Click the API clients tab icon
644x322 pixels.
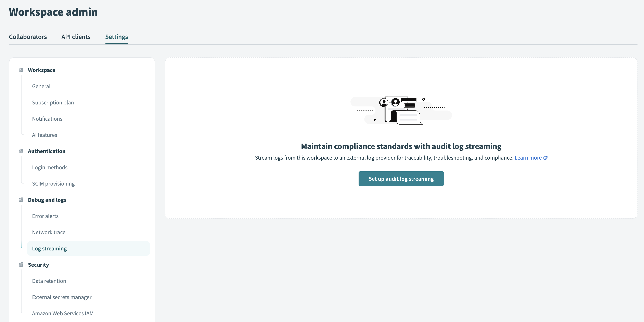(76, 36)
